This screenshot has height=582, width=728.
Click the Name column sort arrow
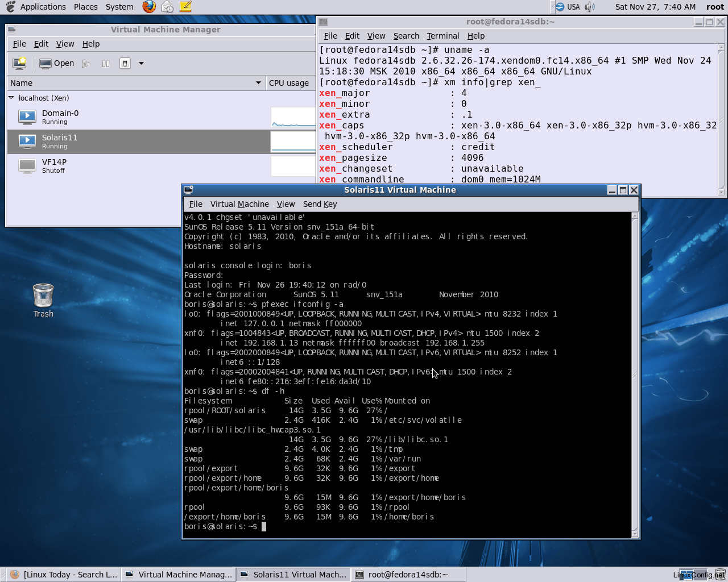(258, 83)
